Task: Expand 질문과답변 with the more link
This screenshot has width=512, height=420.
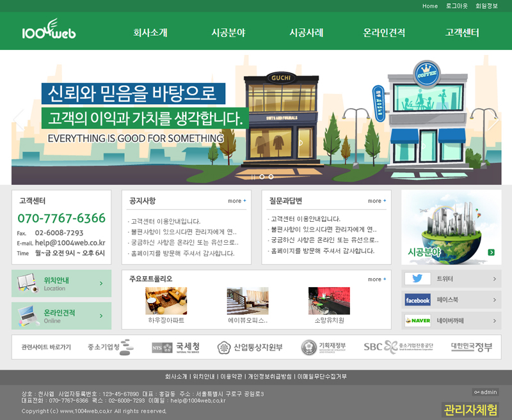Action: [x=377, y=201]
